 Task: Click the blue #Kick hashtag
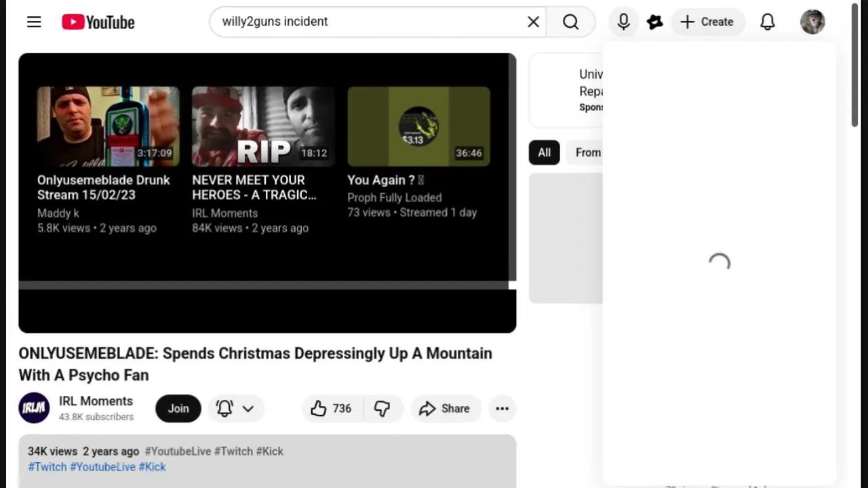coord(153,466)
